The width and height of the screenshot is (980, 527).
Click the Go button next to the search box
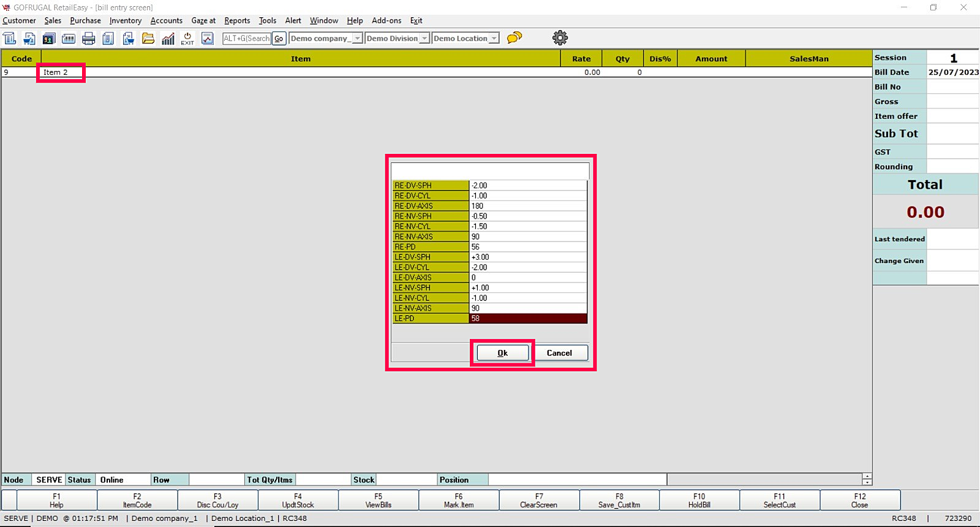(x=279, y=38)
